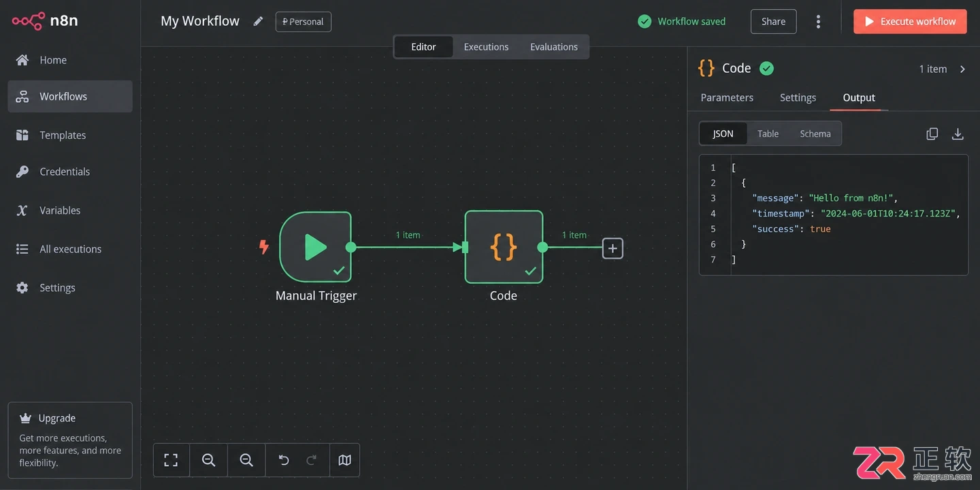
Task: Download output data with download icon
Action: point(958,134)
